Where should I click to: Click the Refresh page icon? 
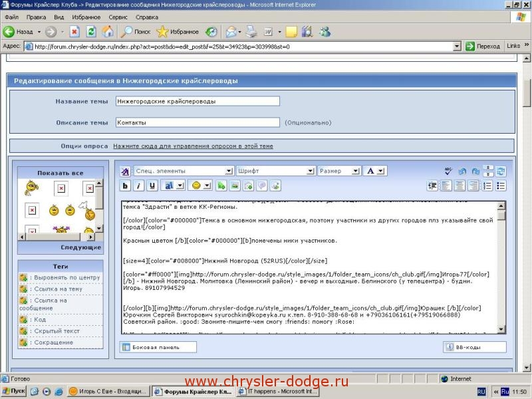tap(91, 32)
